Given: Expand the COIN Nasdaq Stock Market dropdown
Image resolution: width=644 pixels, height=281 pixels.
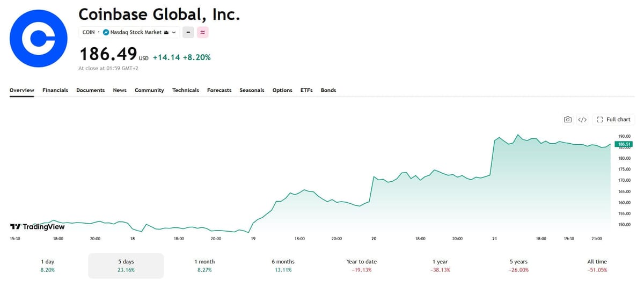Looking at the screenshot, I should [x=129, y=32].
